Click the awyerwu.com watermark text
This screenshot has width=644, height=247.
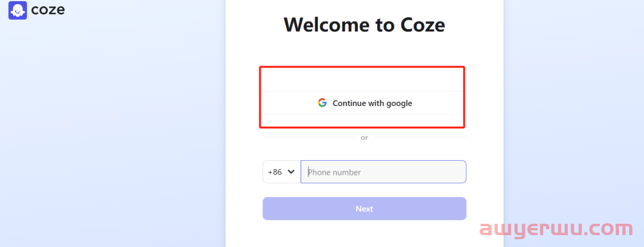click(556, 229)
